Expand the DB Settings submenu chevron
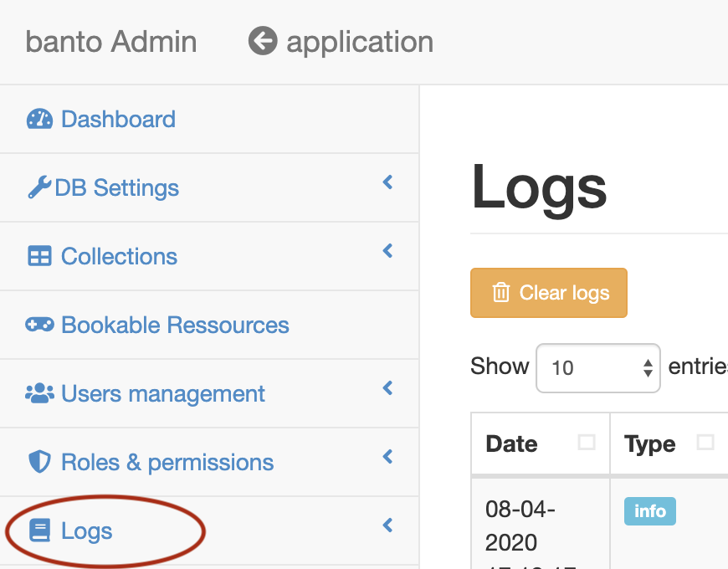This screenshot has width=728, height=569. tap(387, 182)
